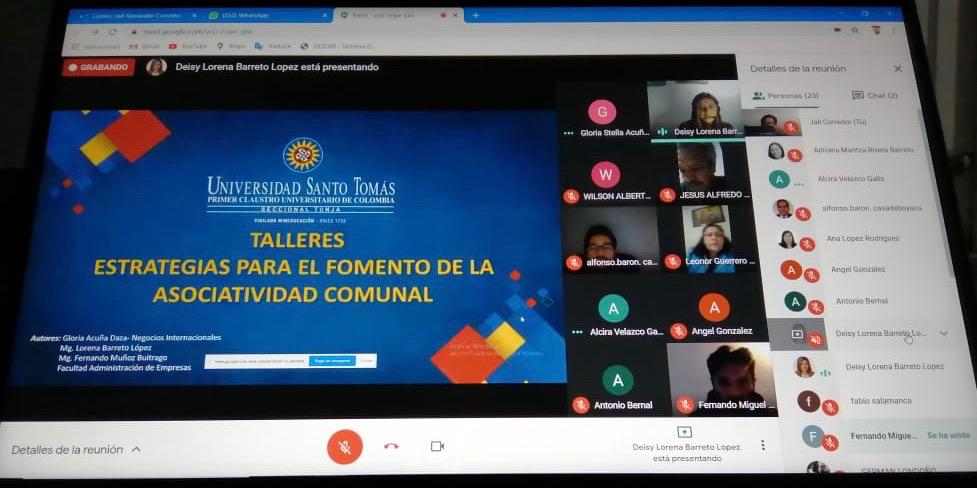This screenshot has width=977, height=488.
Task: Click 'Deisy Lorena Barreto Lopez' sub-row in people list
Action: click(x=894, y=367)
